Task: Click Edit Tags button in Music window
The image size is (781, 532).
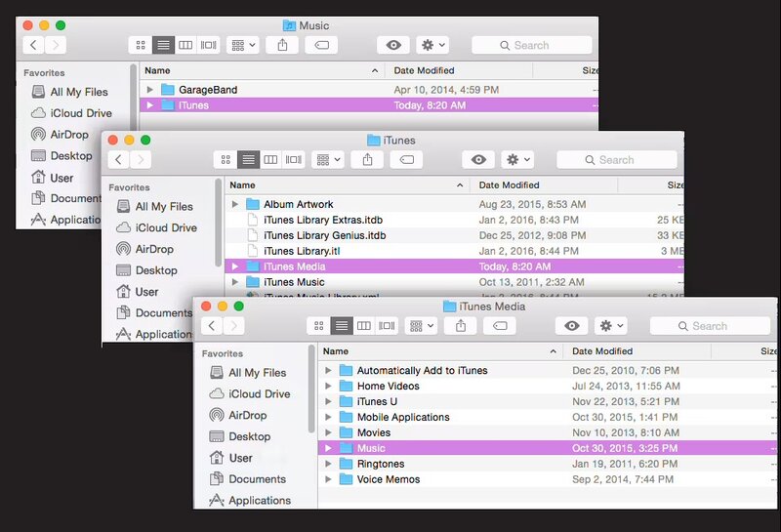Action: pos(321,45)
